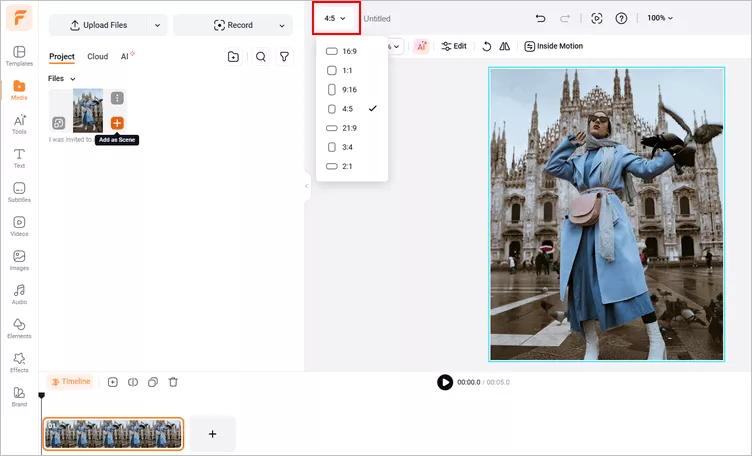Click the Record button
This screenshot has height=456, width=752.
pos(233,25)
